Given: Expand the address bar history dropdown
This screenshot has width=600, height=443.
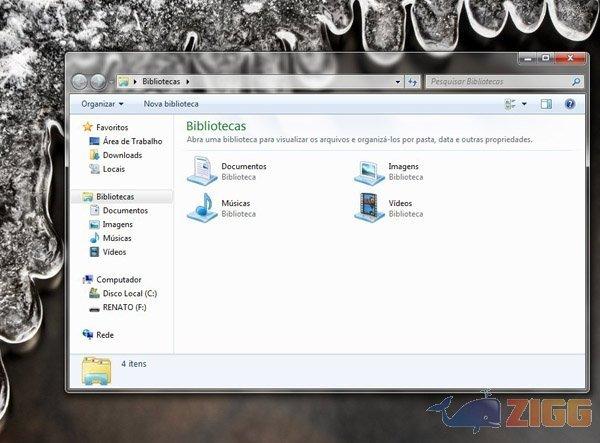Looking at the screenshot, I should click(397, 81).
